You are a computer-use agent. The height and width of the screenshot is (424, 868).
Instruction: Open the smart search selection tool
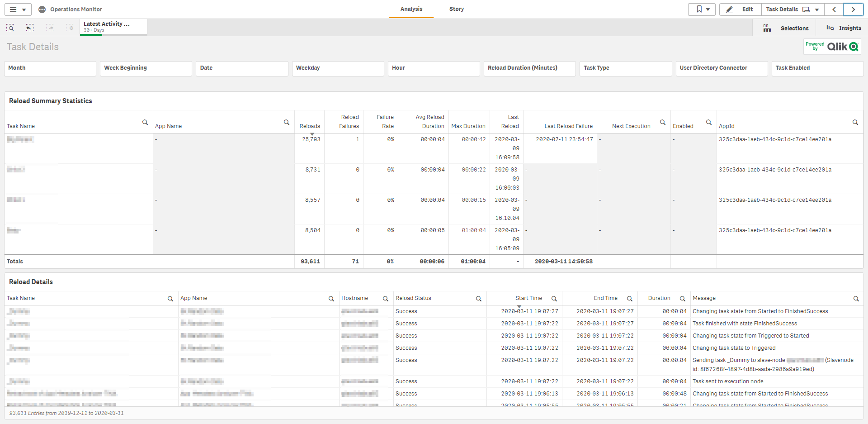(x=10, y=28)
